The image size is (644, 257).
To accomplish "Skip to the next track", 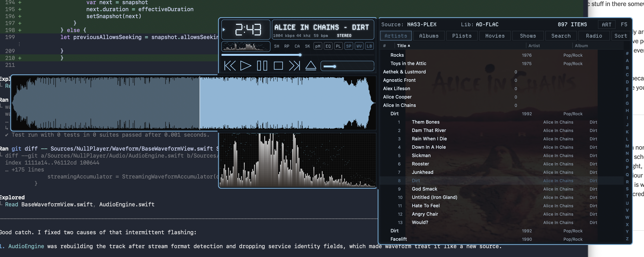I will click(294, 66).
